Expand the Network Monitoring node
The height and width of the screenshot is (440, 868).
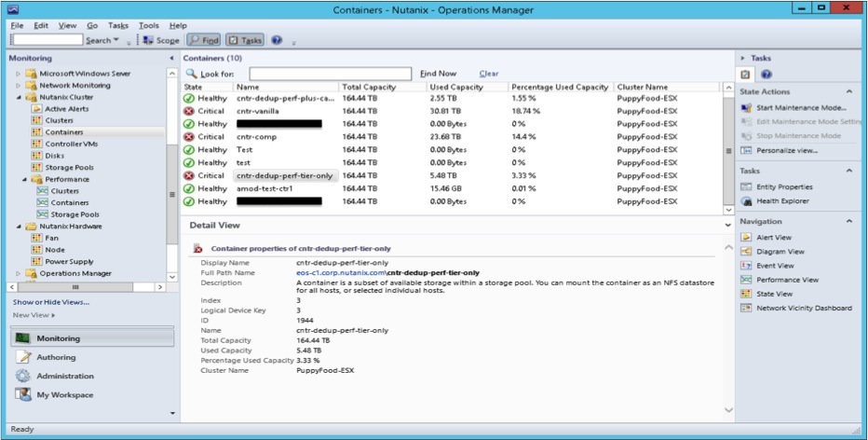click(x=19, y=86)
